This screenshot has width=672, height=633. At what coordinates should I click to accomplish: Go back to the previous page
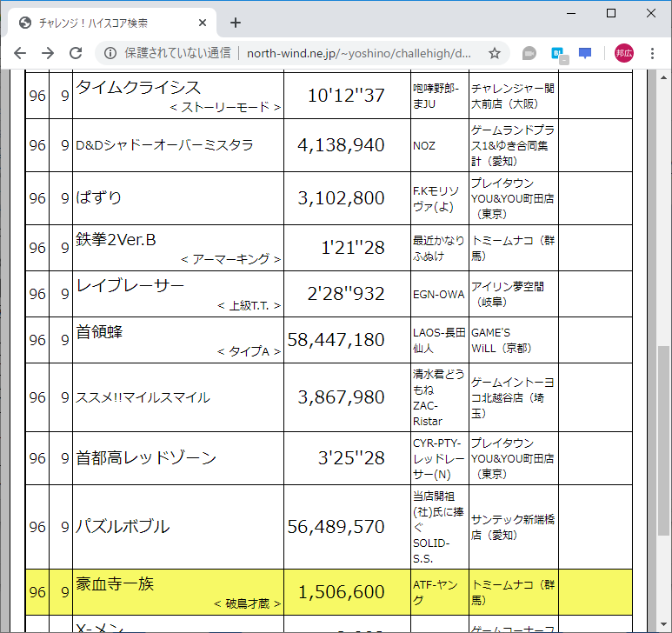point(20,53)
